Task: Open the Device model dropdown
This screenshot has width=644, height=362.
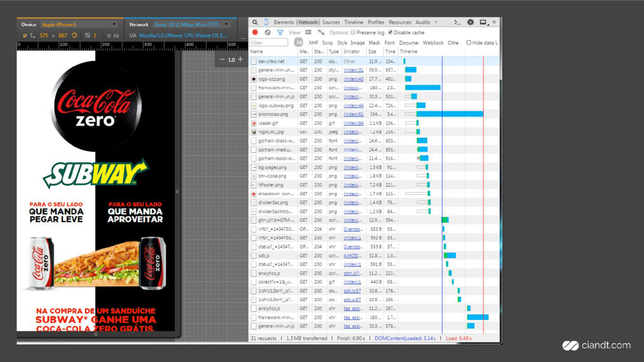Action: pyautogui.click(x=79, y=25)
